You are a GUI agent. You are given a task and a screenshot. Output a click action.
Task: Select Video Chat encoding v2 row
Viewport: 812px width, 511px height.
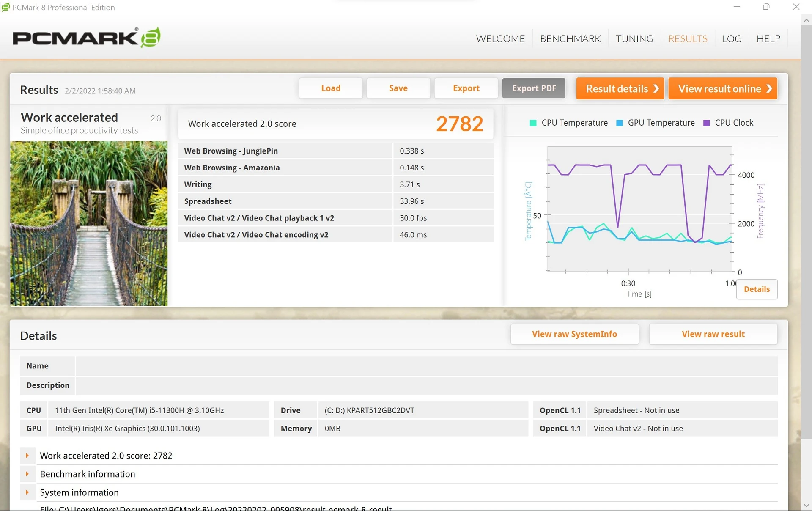(336, 235)
